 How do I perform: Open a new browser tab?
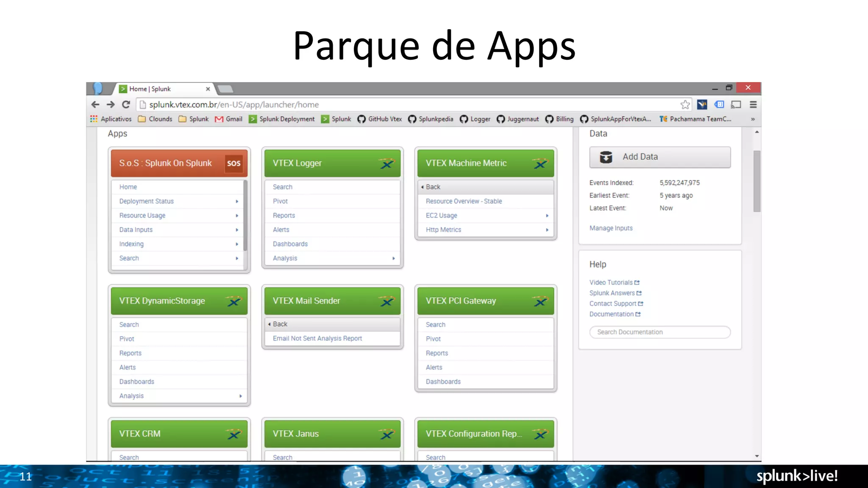(225, 89)
